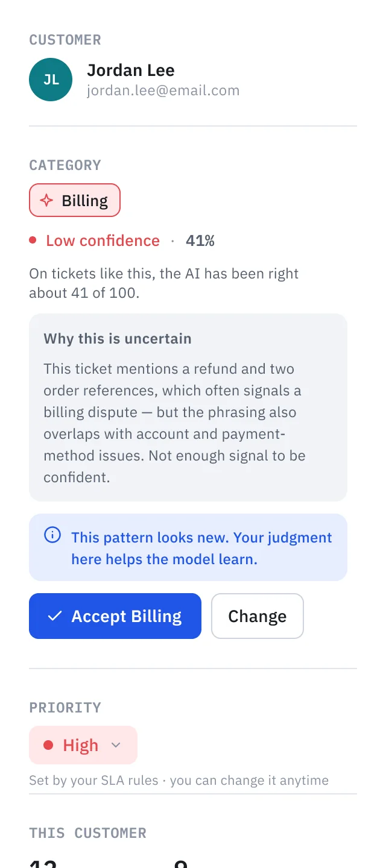Click the Change category button
The image size is (386, 868).
click(258, 616)
